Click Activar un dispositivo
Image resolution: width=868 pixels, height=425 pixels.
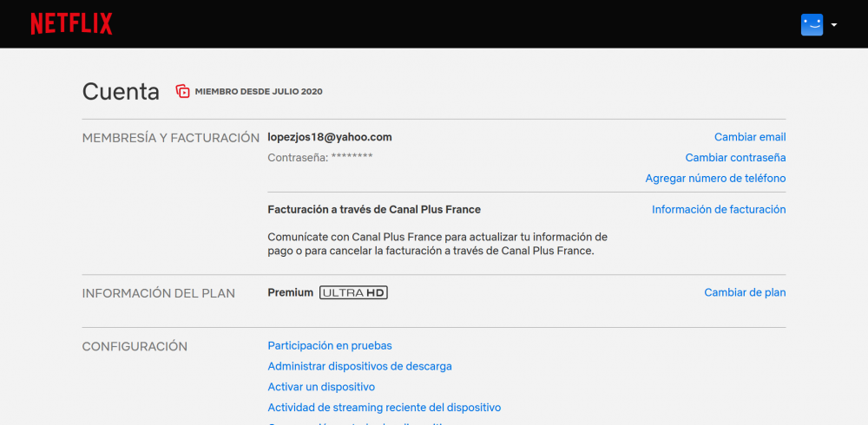point(321,388)
